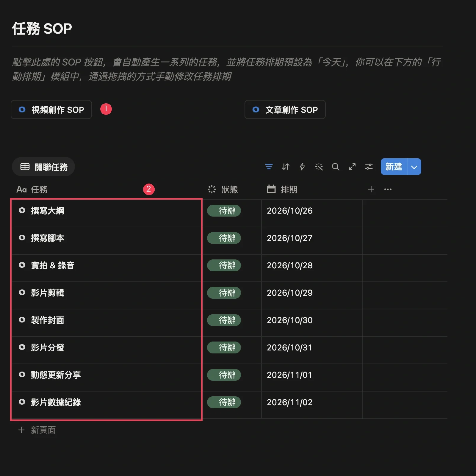Screen dimensions: 476x476
Task: Click the page icon beside 撰寫腳本
Action: [22, 238]
